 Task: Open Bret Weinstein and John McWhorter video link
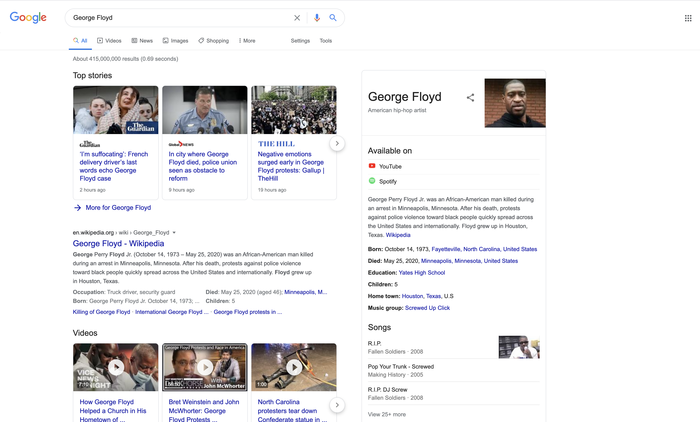(204, 411)
